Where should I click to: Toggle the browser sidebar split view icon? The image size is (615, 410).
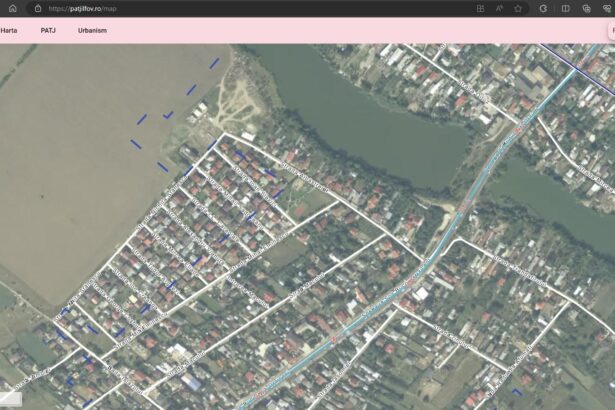565,8
